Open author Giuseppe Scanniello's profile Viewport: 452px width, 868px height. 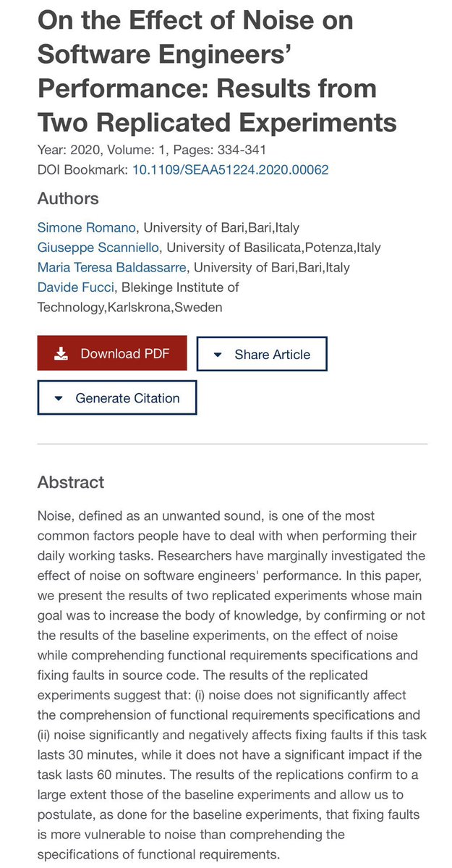click(98, 248)
